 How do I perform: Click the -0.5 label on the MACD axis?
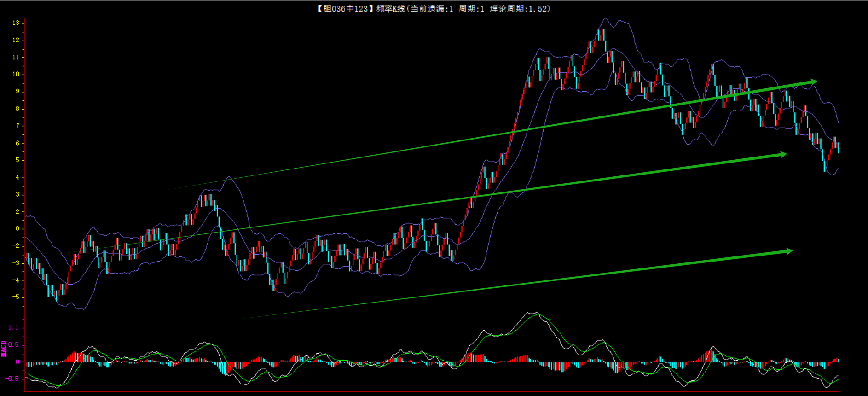pos(12,379)
